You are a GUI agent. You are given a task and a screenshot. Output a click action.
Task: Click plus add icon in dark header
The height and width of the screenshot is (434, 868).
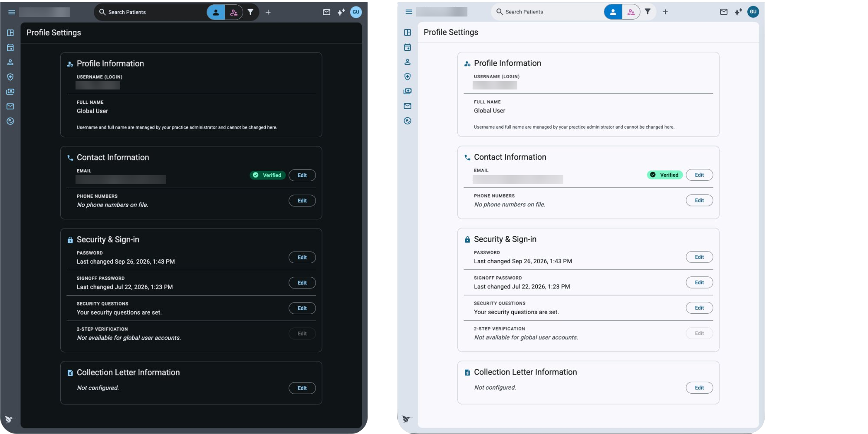(268, 12)
